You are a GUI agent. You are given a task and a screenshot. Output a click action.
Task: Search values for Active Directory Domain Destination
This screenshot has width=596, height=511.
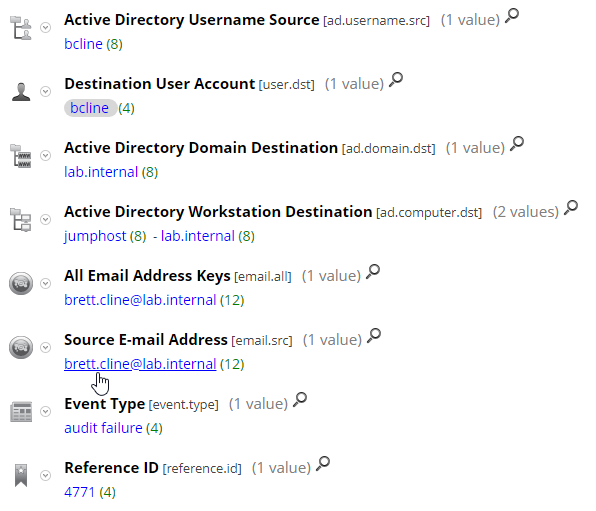tap(517, 144)
